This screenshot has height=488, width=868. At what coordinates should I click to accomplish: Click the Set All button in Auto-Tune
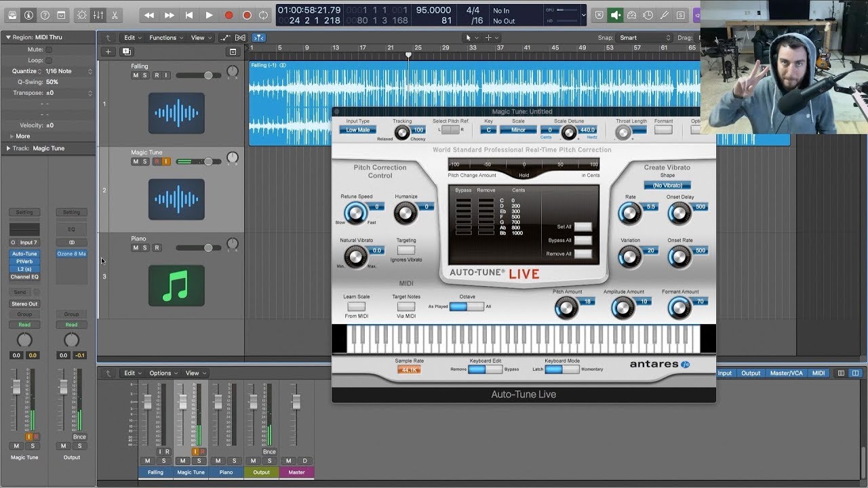pos(583,227)
